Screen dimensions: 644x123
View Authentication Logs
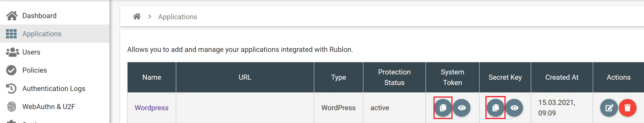pos(54,89)
